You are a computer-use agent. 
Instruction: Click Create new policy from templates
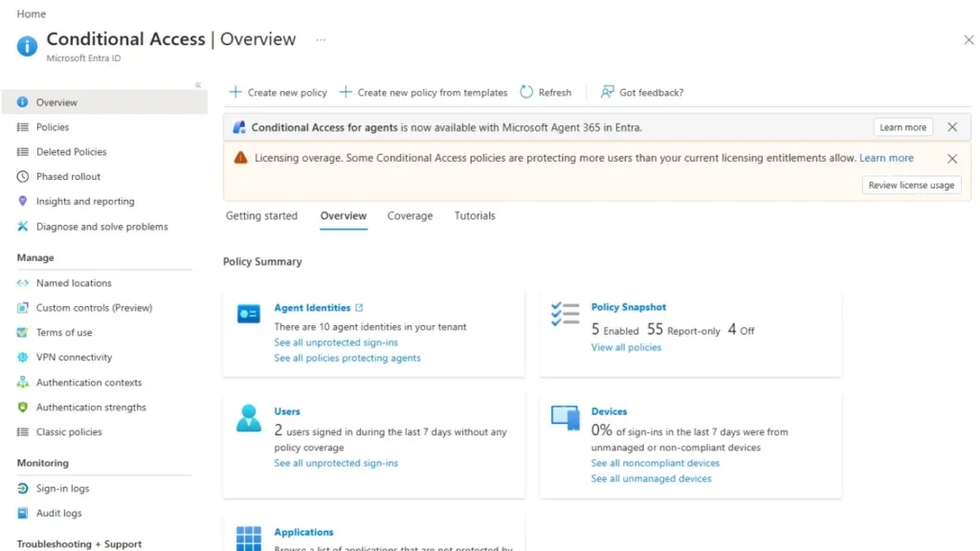(x=423, y=92)
